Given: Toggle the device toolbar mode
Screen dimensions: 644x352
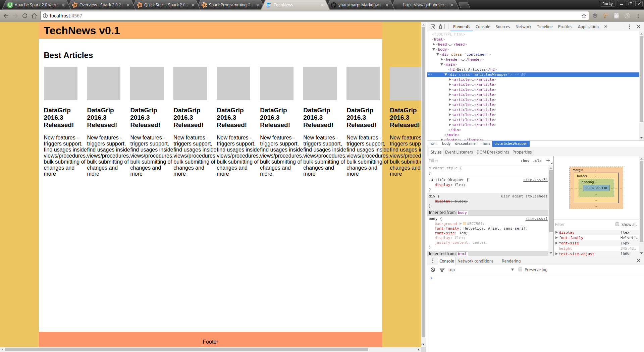Looking at the screenshot, I should tap(442, 26).
